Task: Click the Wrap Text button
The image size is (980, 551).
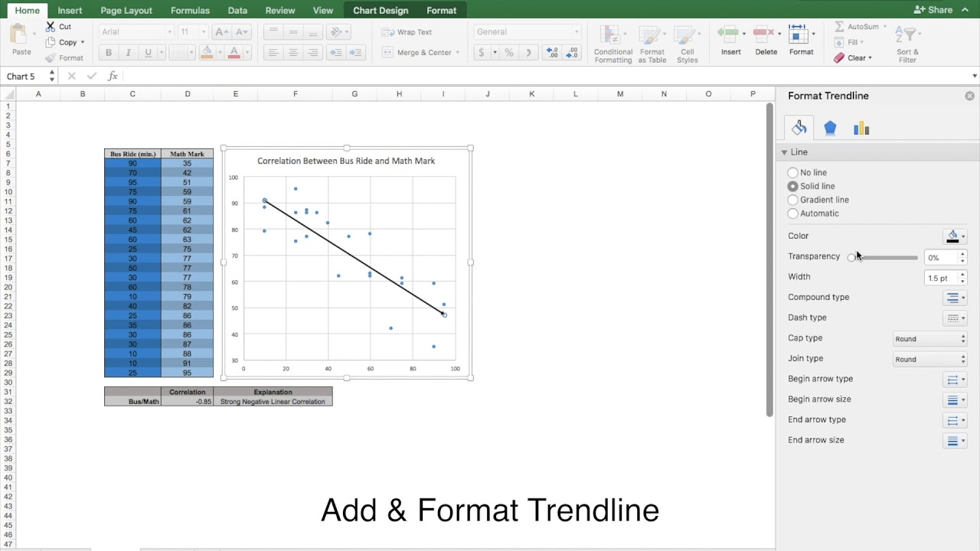Action: pos(407,32)
